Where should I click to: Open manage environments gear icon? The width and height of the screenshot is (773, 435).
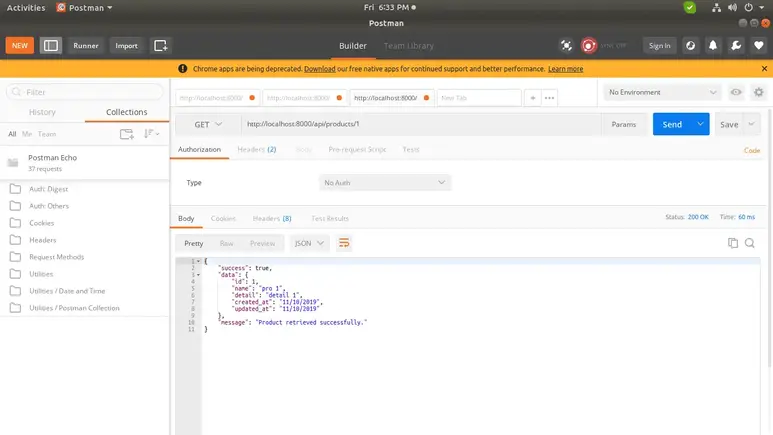pyautogui.click(x=758, y=92)
